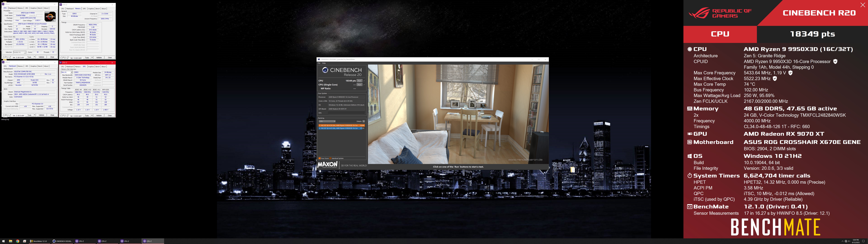The width and height of the screenshot is (868, 244).
Task: Click the Identical System legend swatch
Action: 331,158
